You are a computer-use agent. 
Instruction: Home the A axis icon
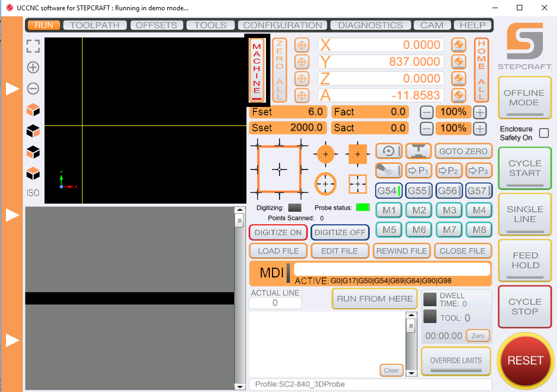tap(459, 95)
